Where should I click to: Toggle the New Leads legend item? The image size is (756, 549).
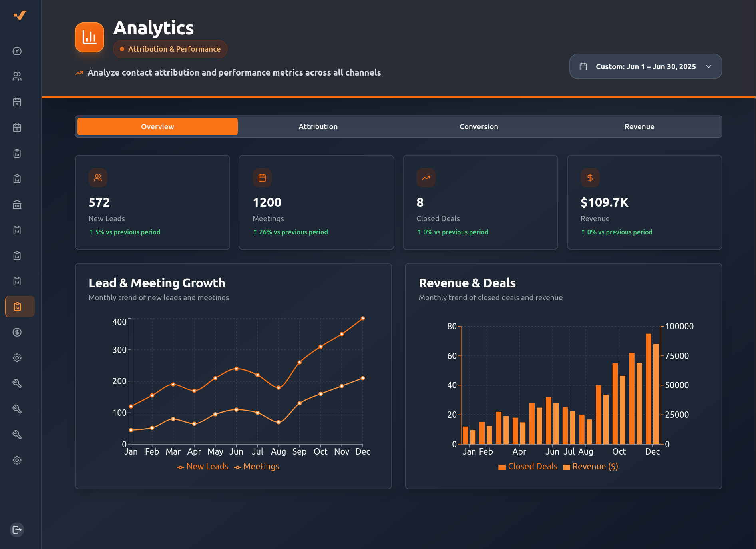pos(203,467)
